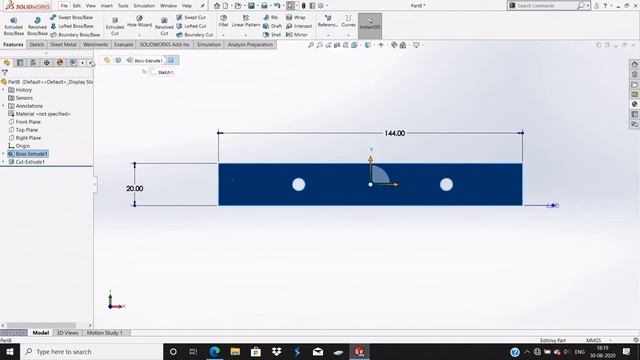Screen dimensions: 640x360
Task: Expand the Cut-Extrude1 feature node
Action: click(3, 162)
